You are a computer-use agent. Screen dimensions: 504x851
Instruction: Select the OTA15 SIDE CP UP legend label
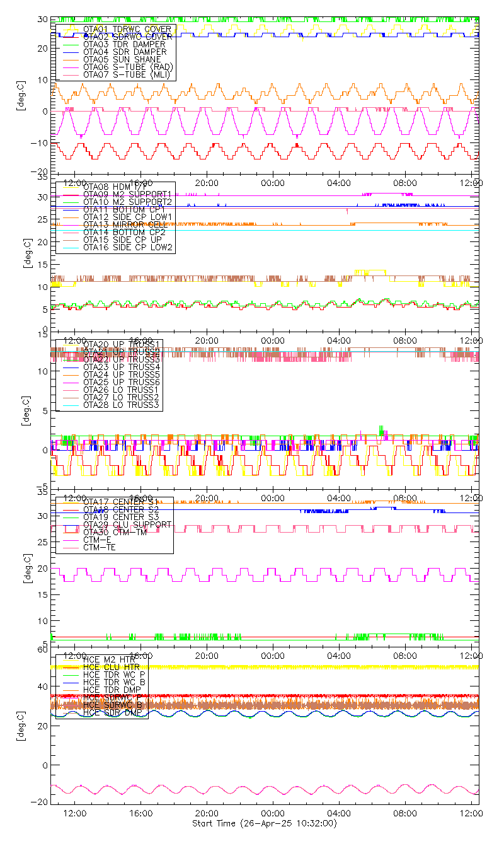pyautogui.click(x=121, y=240)
